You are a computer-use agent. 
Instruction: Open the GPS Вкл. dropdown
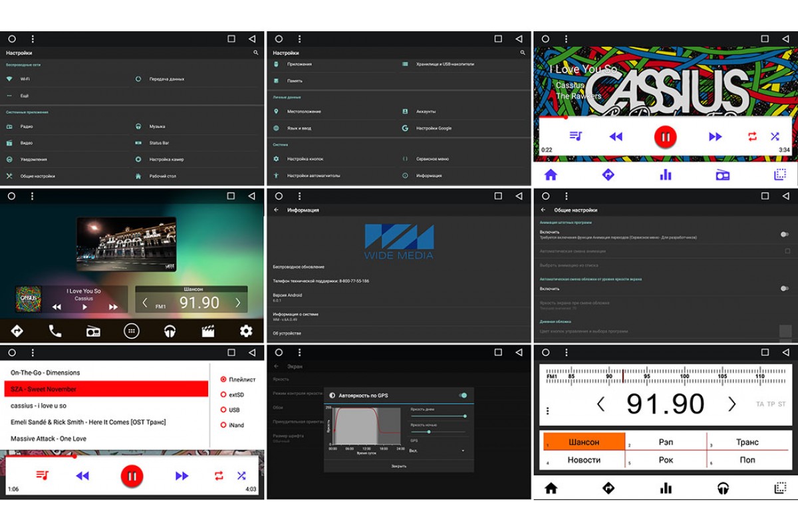(x=438, y=451)
